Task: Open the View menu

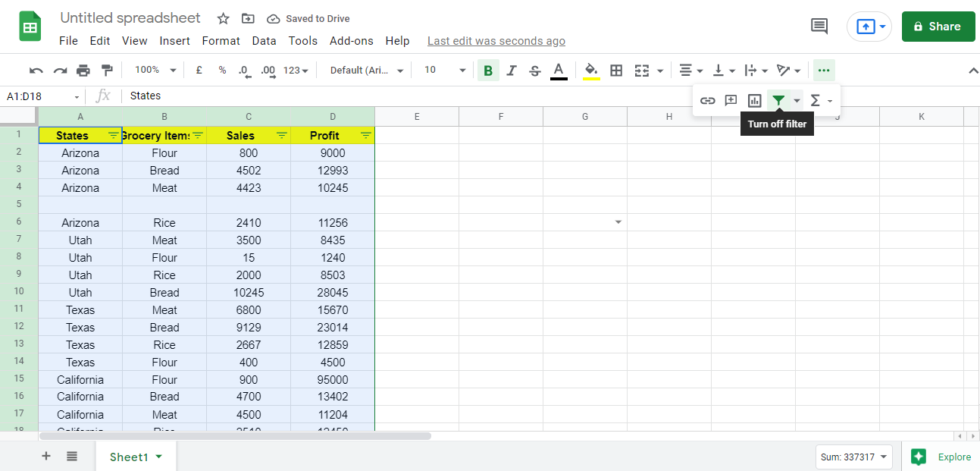Action: point(135,41)
